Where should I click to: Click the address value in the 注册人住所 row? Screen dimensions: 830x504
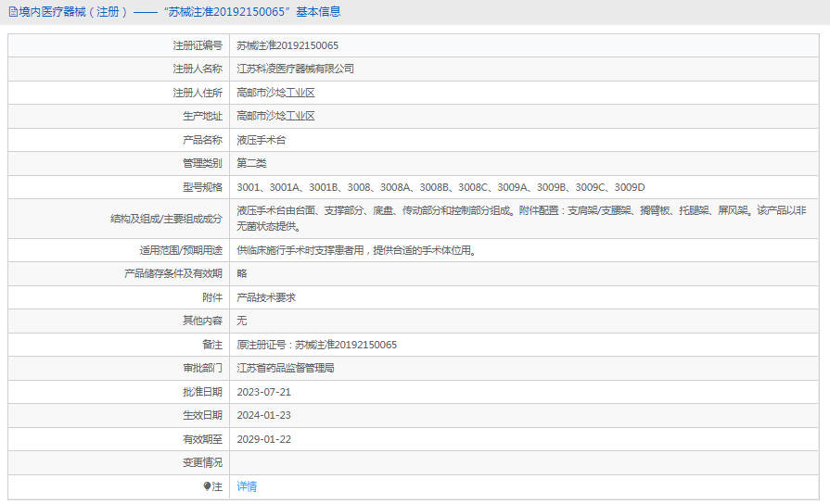click(275, 93)
